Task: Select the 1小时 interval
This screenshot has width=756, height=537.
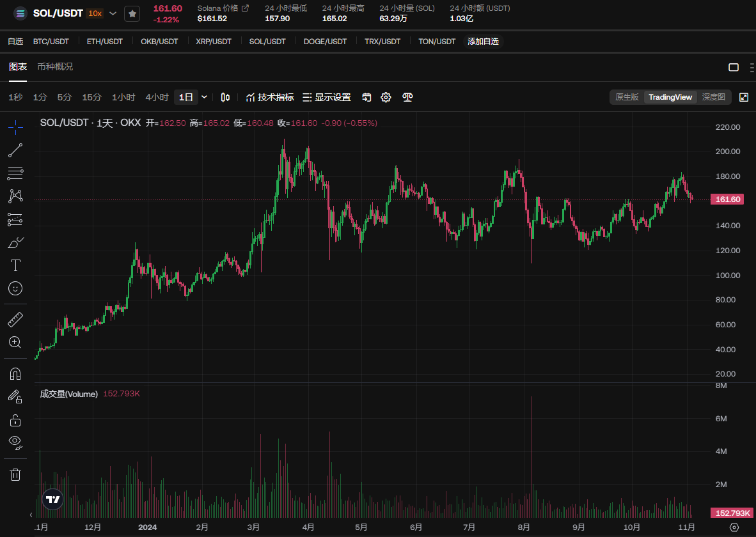Action: tap(123, 97)
